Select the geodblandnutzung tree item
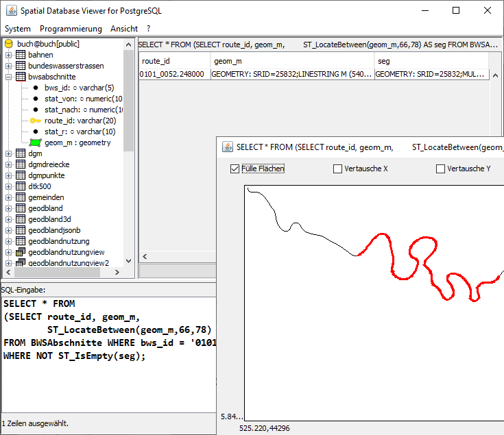This screenshot has height=435, width=504. pyautogui.click(x=59, y=241)
